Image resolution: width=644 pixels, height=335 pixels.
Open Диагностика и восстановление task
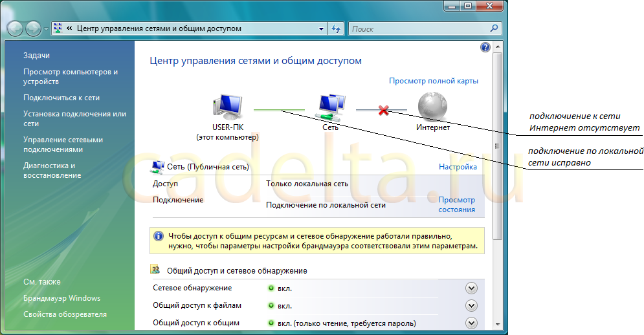tap(52, 170)
